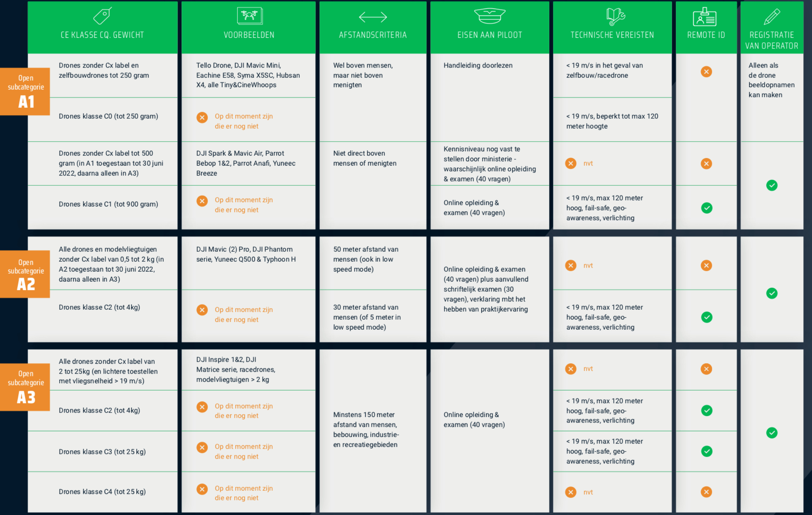Viewport: 812px width, 515px height.
Task: Click green Remote ID checkmark in klasse C1 row
Action: pyautogui.click(x=707, y=208)
